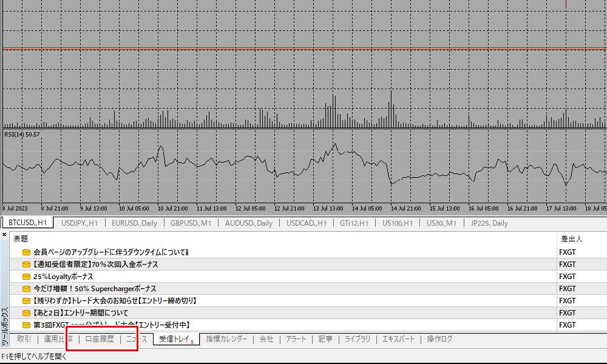Click envelope icon for 50% Superchargerボーナス mail
607x364 pixels.
pyautogui.click(x=26, y=288)
